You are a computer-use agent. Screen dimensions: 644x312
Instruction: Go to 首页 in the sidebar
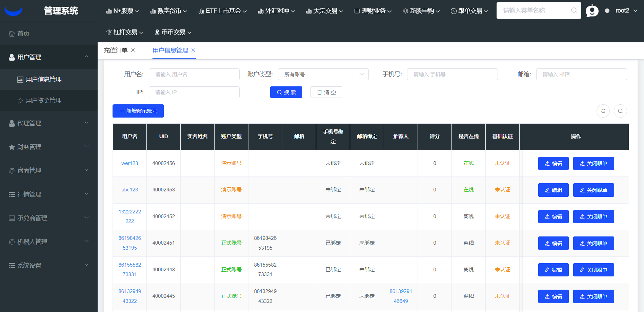pos(49,34)
